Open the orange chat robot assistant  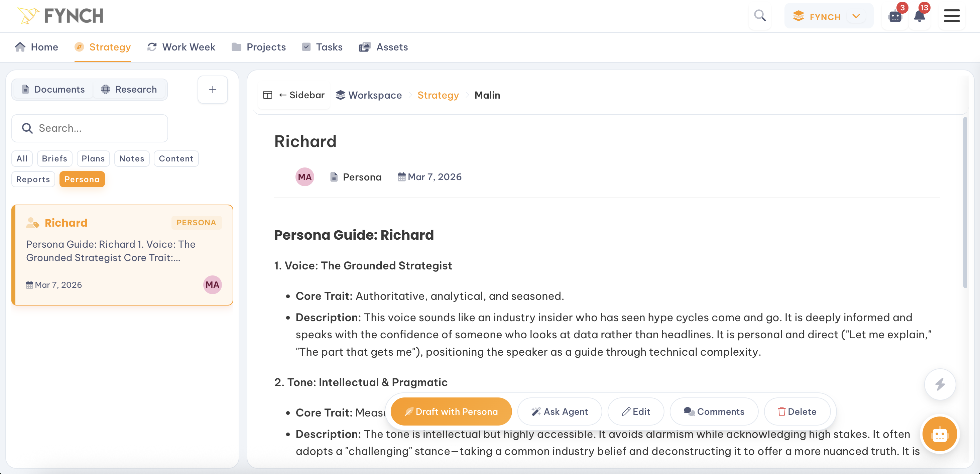point(939,434)
